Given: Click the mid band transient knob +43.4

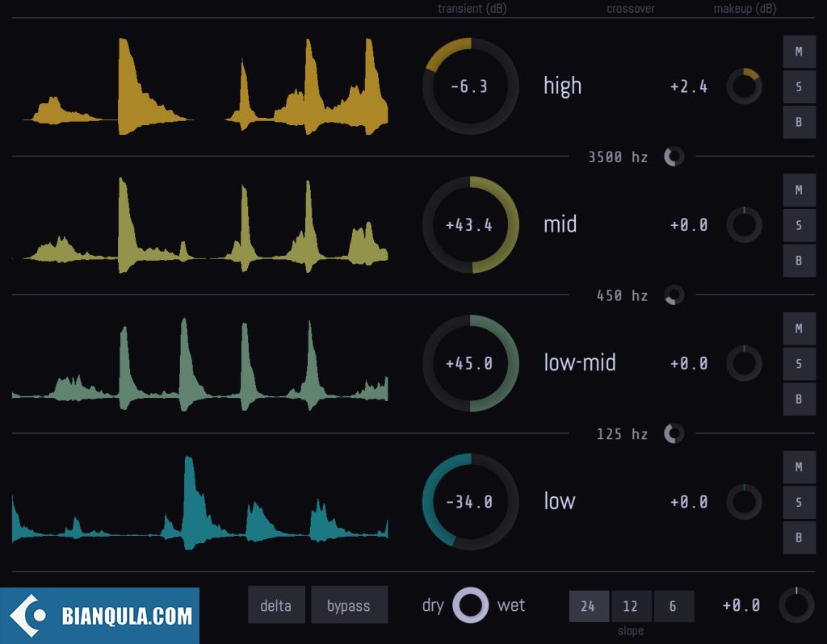Looking at the screenshot, I should 471,224.
